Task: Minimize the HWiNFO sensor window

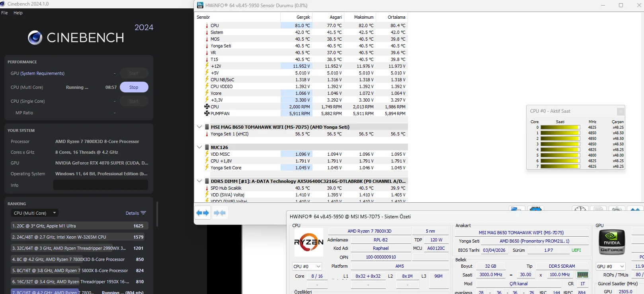Action: [603, 5]
